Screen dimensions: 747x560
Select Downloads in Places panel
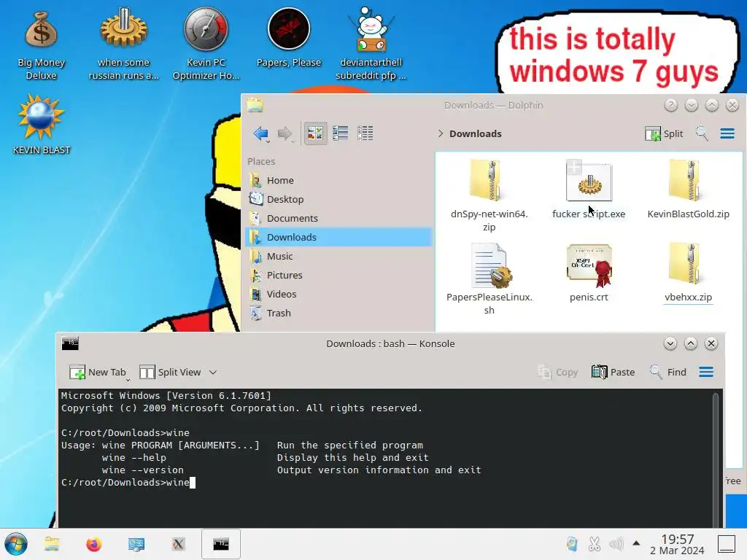coord(338,237)
